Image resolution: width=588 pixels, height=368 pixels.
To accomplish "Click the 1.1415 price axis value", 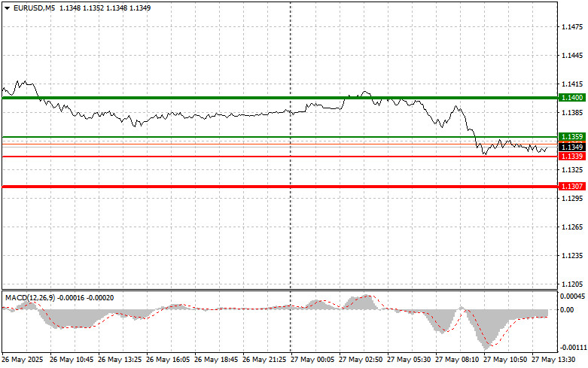I will tap(572, 84).
